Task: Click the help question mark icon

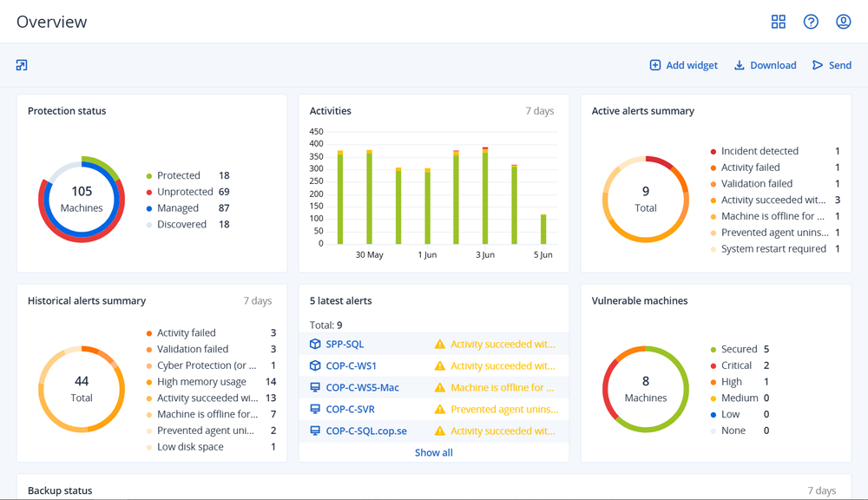Action: [811, 22]
